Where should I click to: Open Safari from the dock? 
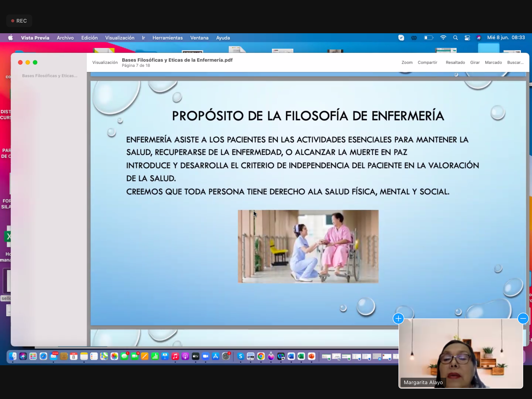click(43, 356)
